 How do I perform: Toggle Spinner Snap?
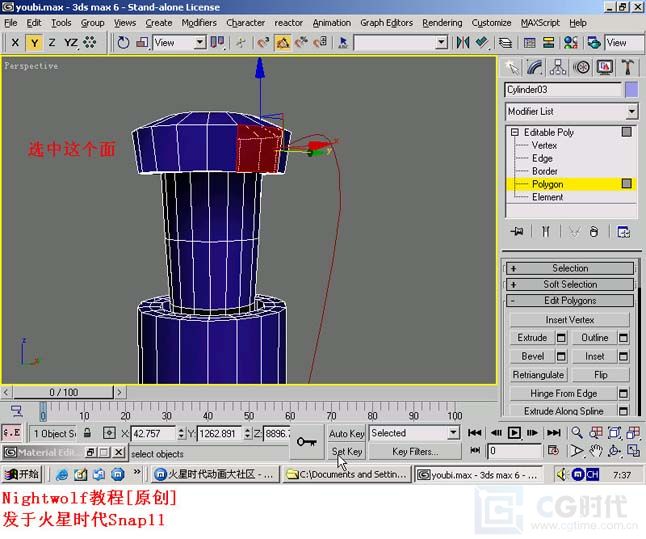(321, 42)
